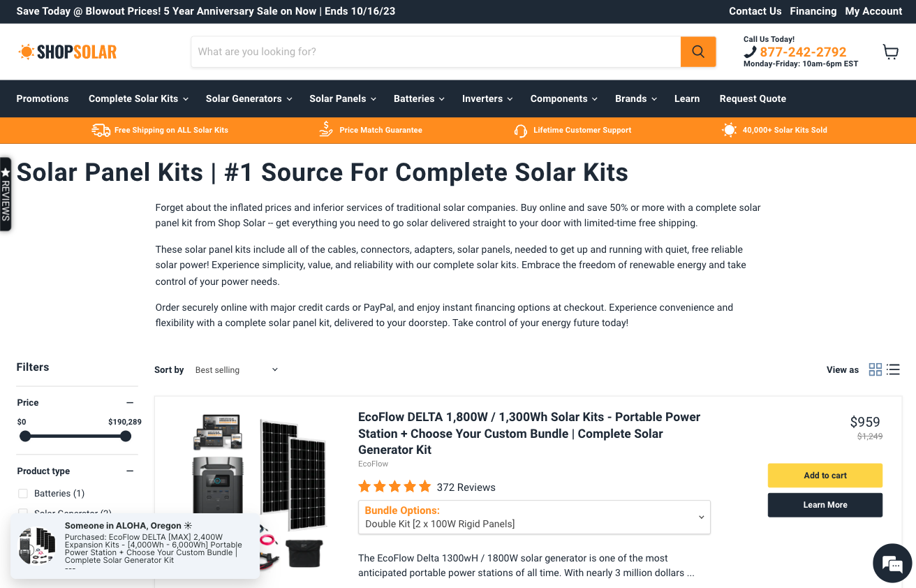Click the ShopSolar logo
The image size is (916, 588).
point(68,52)
